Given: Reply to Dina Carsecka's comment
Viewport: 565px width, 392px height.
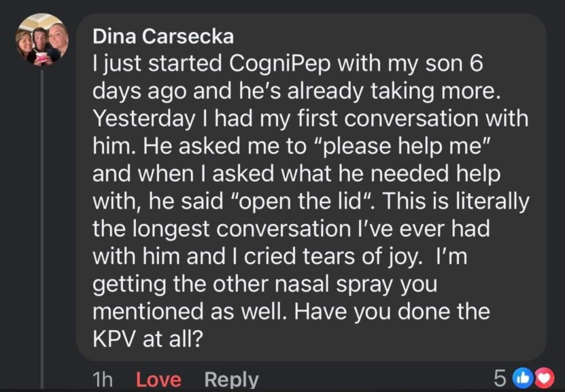Looking at the screenshot, I should click(231, 379).
